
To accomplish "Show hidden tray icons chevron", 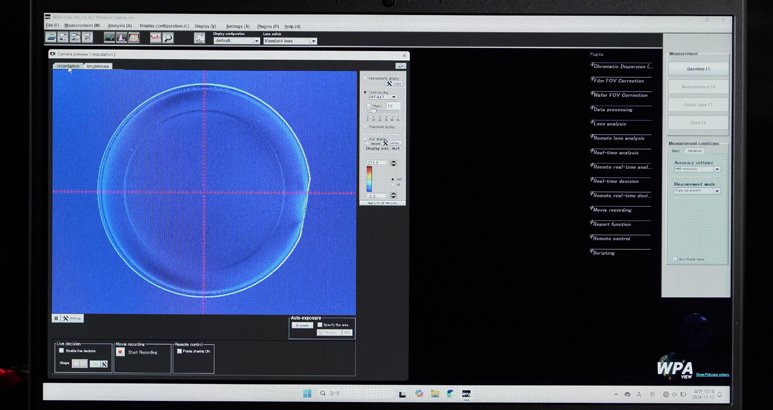I will click(x=616, y=395).
